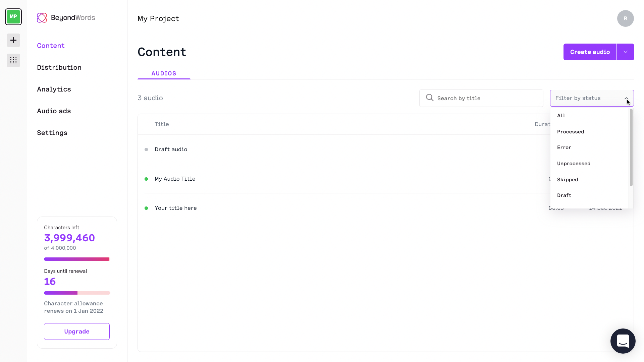Select Processed from status filter

571,132
